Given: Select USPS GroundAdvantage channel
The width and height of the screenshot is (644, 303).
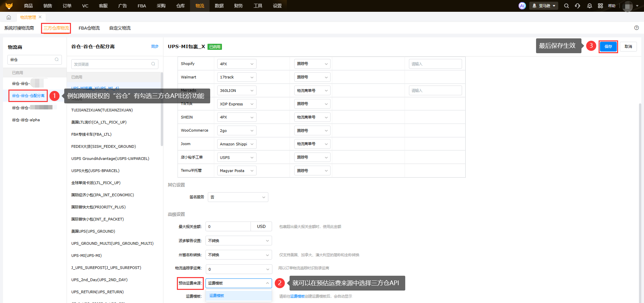Looking at the screenshot, I should pyautogui.click(x=110, y=159).
